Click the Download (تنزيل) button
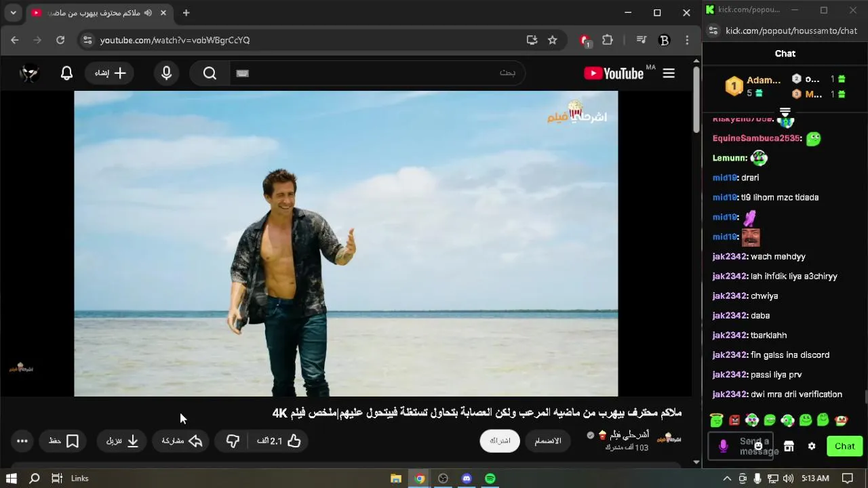Screen dimensions: 868x488 point(123,441)
